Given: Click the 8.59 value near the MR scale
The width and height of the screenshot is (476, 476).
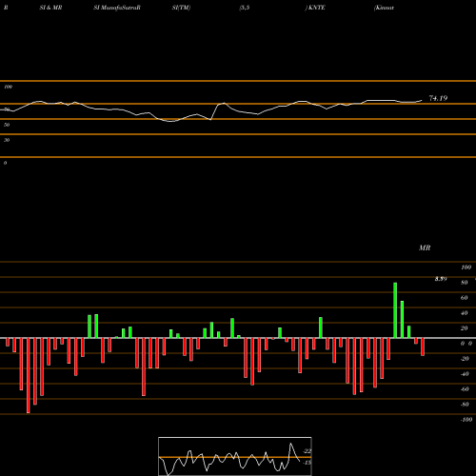Looking at the screenshot, I should coord(441,279).
